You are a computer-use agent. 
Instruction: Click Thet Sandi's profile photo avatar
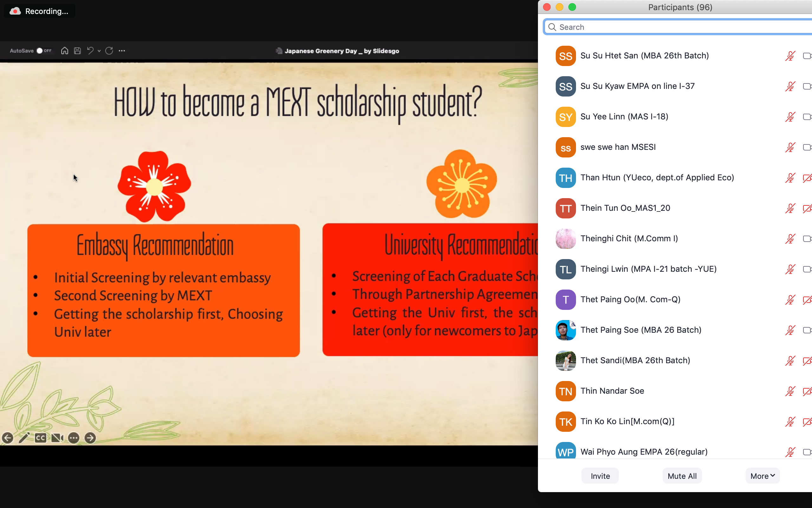pyautogui.click(x=566, y=361)
